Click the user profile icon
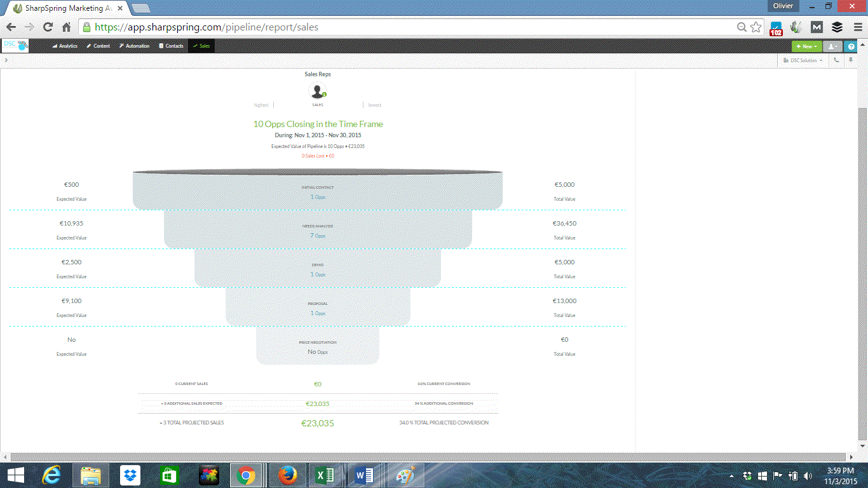The width and height of the screenshot is (868, 488). [x=832, y=46]
